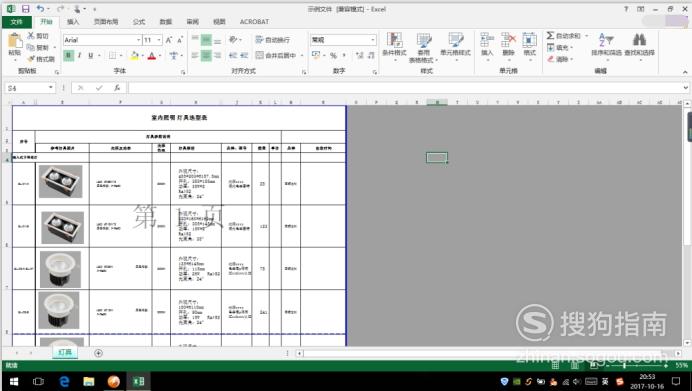Toggle middle align for cells
The image size is (692, 391).
click(206, 40)
